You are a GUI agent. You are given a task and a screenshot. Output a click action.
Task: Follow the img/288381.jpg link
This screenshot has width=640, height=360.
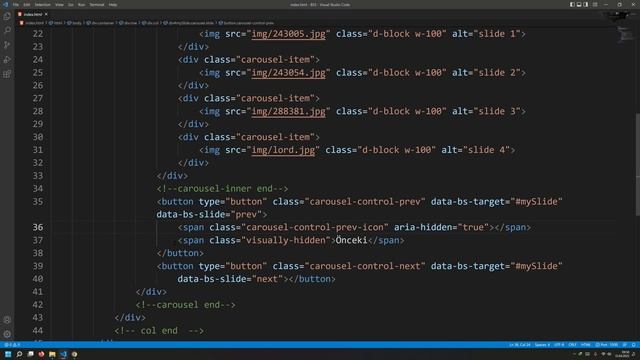[288, 111]
